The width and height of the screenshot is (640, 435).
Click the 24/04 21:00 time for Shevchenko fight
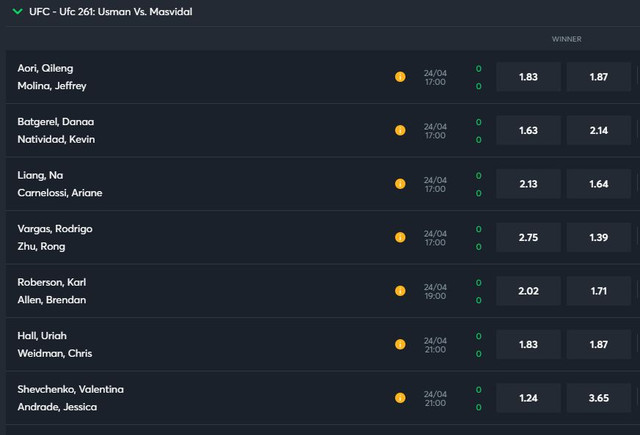point(435,398)
